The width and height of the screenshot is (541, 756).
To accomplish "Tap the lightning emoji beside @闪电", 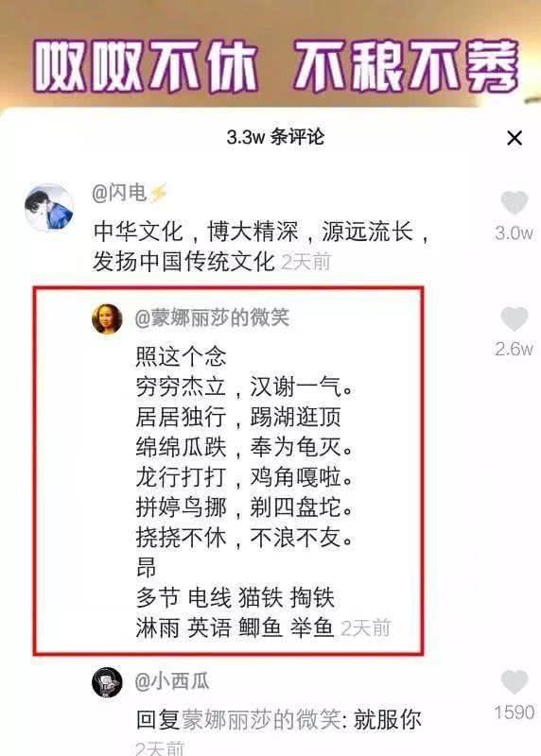I will (x=158, y=193).
